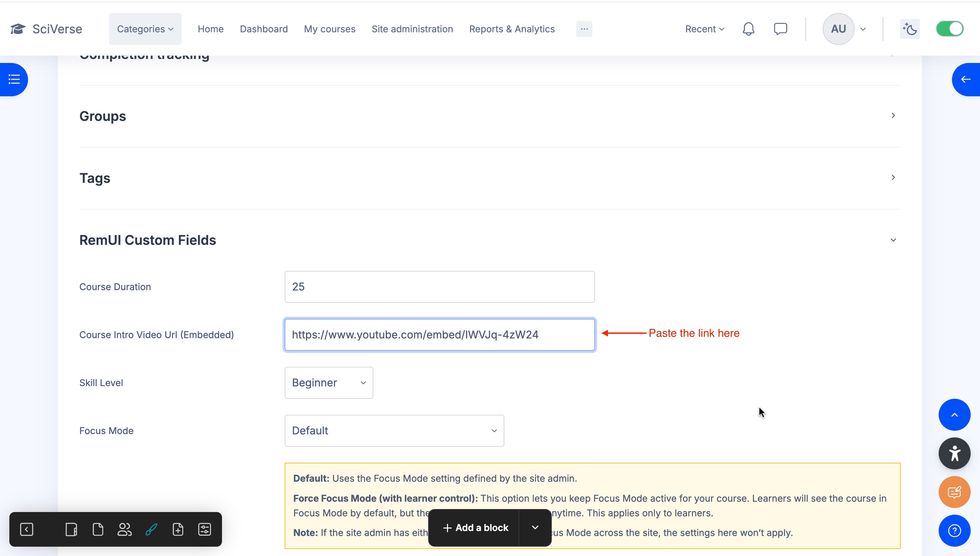Switch off the green edit mode toggle
This screenshot has height=556, width=980.
[x=949, y=29]
